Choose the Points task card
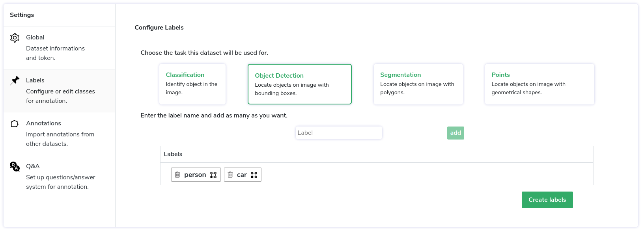 tap(539, 84)
